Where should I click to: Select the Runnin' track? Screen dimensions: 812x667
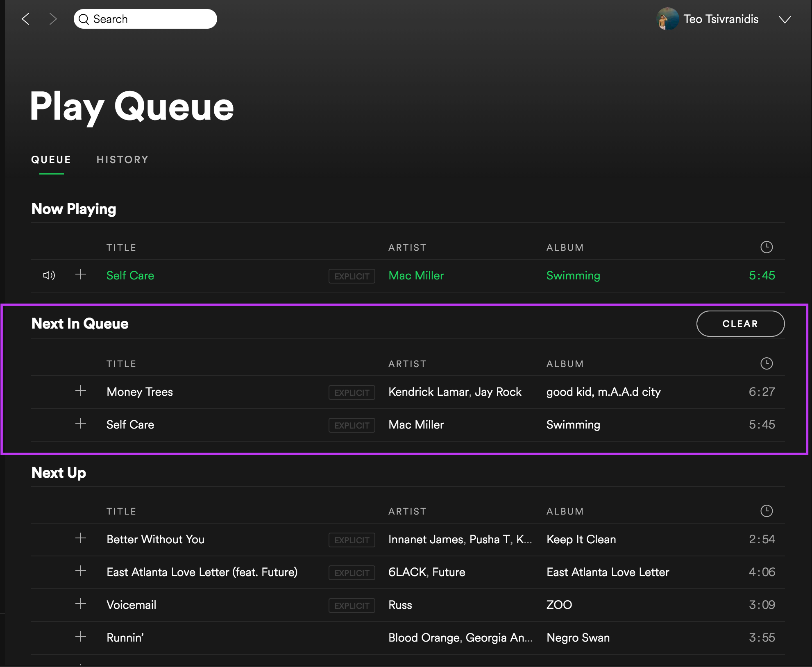125,638
